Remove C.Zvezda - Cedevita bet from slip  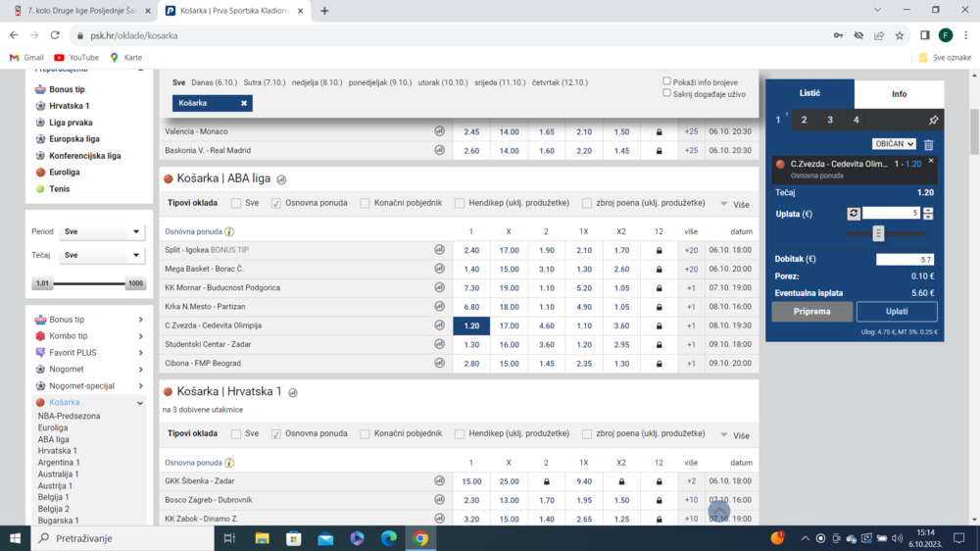coord(931,161)
